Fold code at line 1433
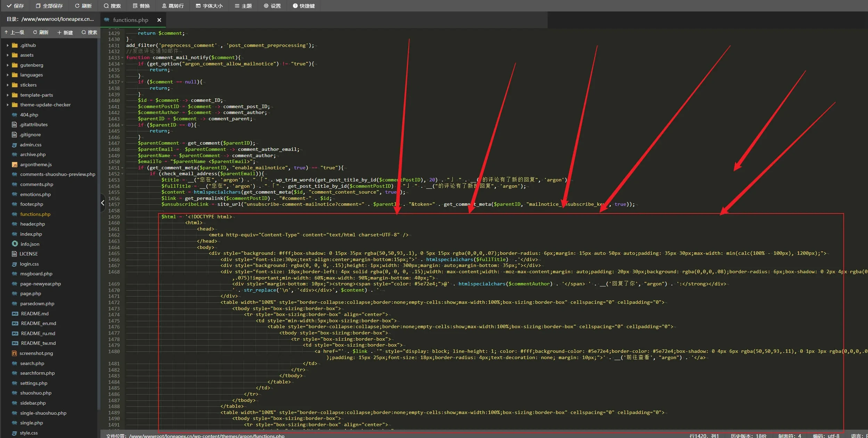868x438 pixels. [122, 58]
